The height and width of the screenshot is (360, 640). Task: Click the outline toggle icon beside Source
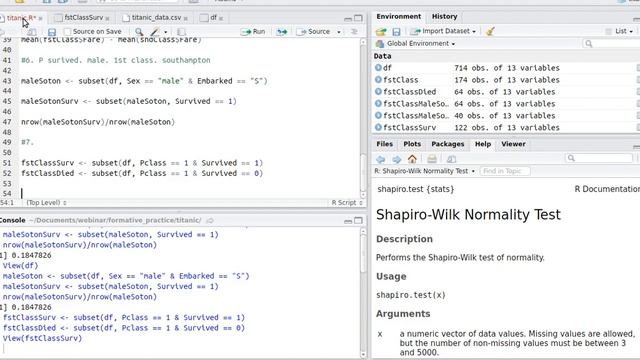coord(354,32)
